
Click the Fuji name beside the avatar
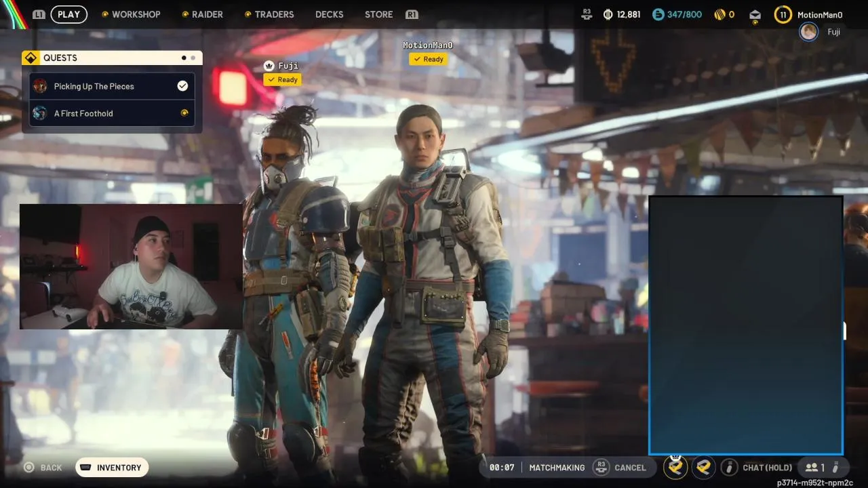(x=833, y=32)
